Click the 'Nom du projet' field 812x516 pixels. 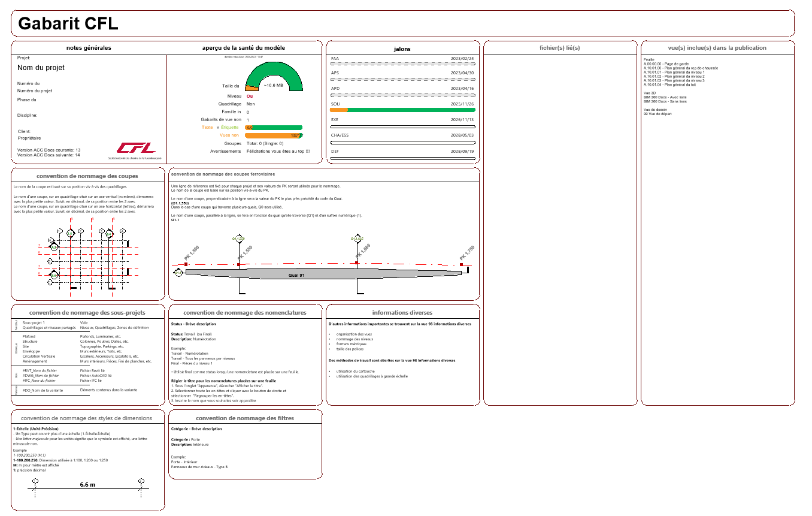tap(41, 68)
